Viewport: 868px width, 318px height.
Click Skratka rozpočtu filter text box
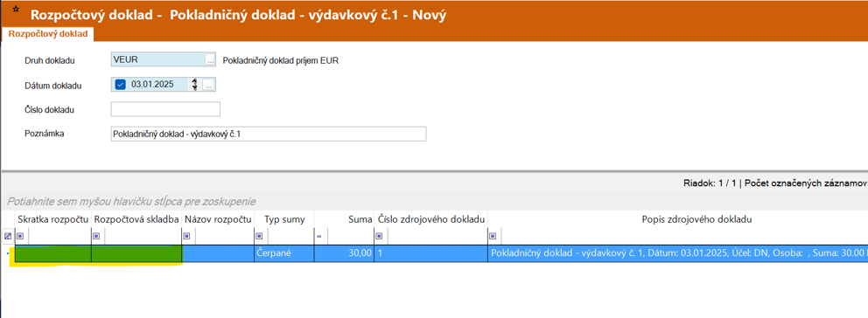tap(59, 236)
